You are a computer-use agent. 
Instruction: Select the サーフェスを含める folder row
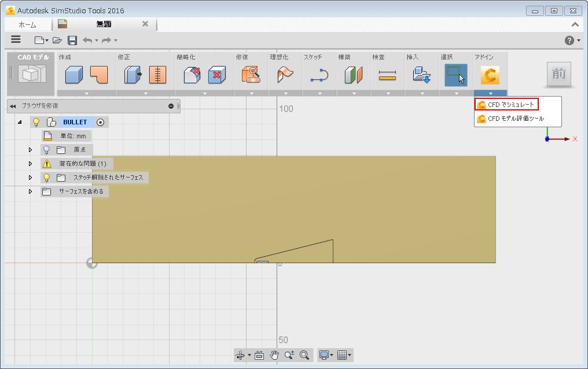click(75, 191)
